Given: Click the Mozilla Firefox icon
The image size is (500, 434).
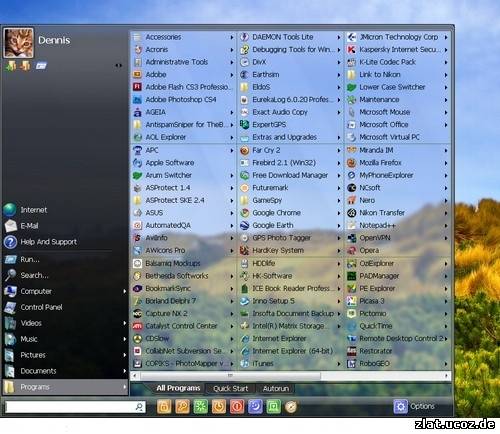Looking at the screenshot, I should [x=352, y=163].
